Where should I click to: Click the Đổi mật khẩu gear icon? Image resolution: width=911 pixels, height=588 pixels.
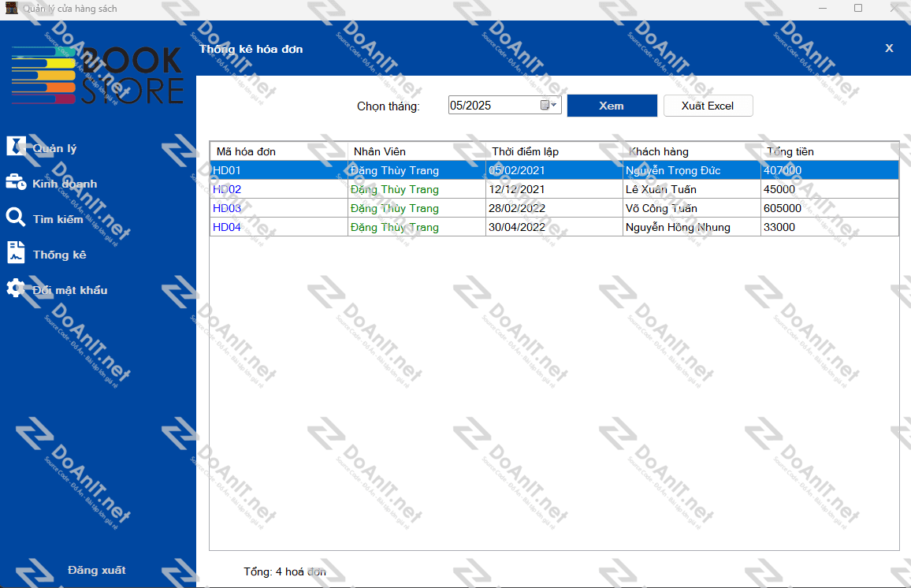[x=16, y=288]
